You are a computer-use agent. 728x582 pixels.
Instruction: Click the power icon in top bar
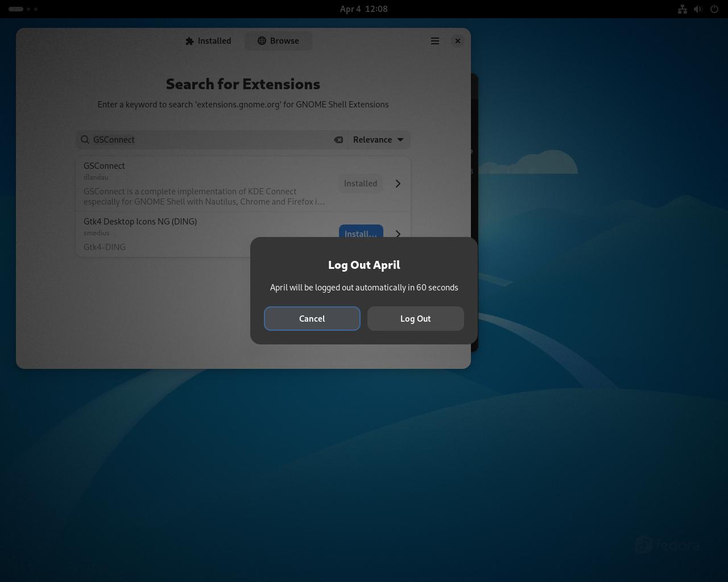click(714, 9)
